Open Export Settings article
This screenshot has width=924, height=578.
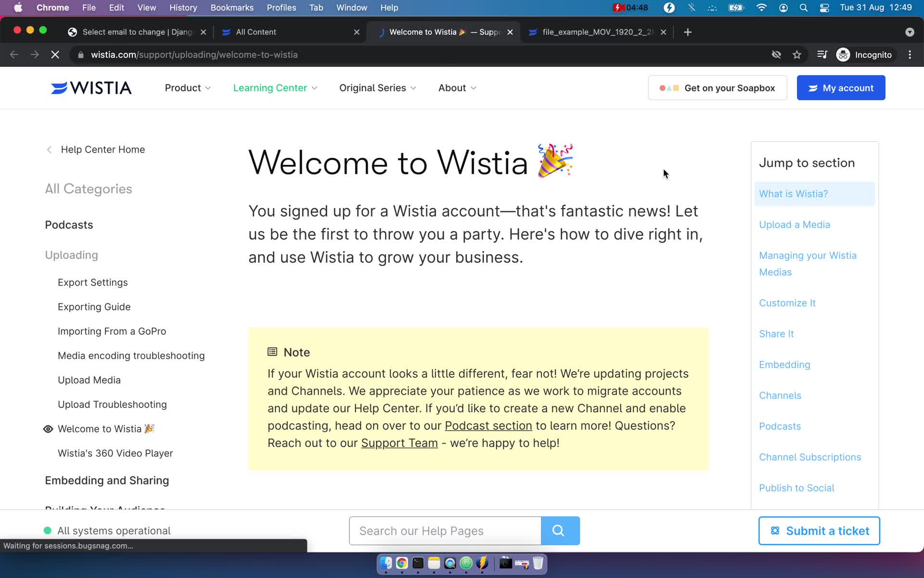[92, 283]
